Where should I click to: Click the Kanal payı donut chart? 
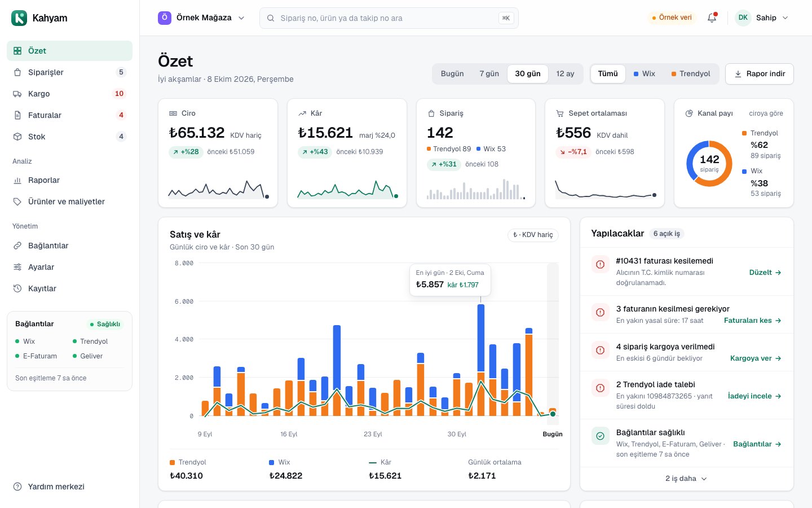(x=709, y=164)
